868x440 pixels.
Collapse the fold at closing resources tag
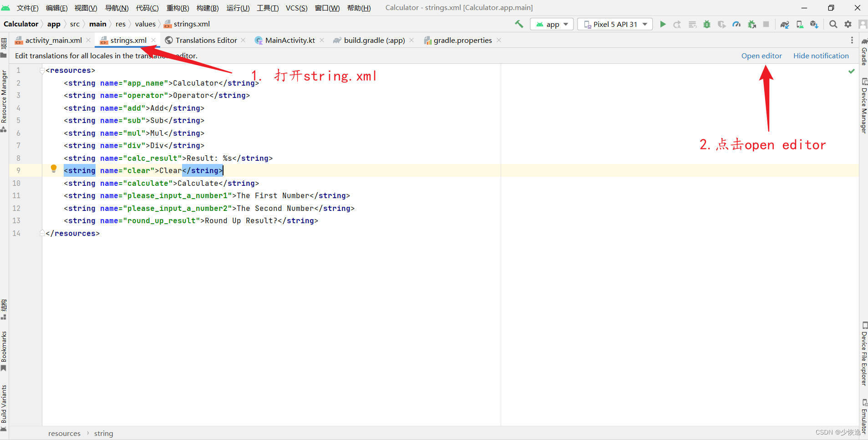pos(42,233)
